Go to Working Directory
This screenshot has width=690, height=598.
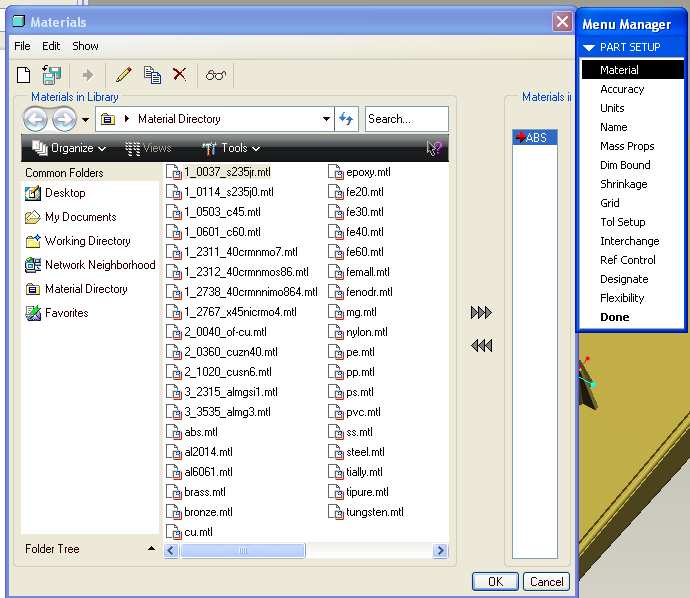click(78, 241)
